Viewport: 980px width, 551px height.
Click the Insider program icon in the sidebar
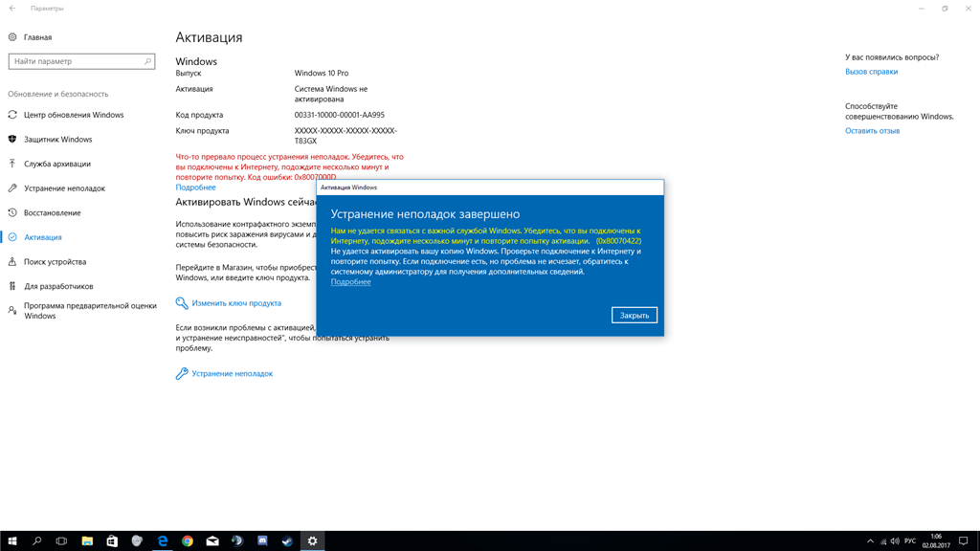click(x=12, y=311)
